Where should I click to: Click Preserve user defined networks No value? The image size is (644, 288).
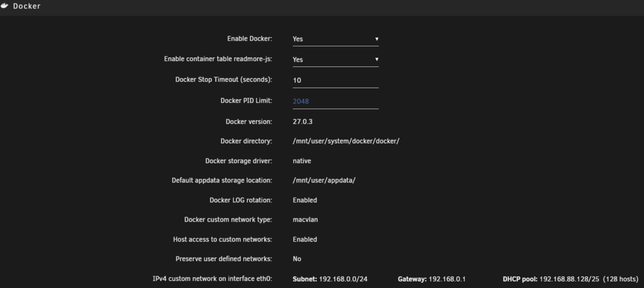click(x=297, y=259)
